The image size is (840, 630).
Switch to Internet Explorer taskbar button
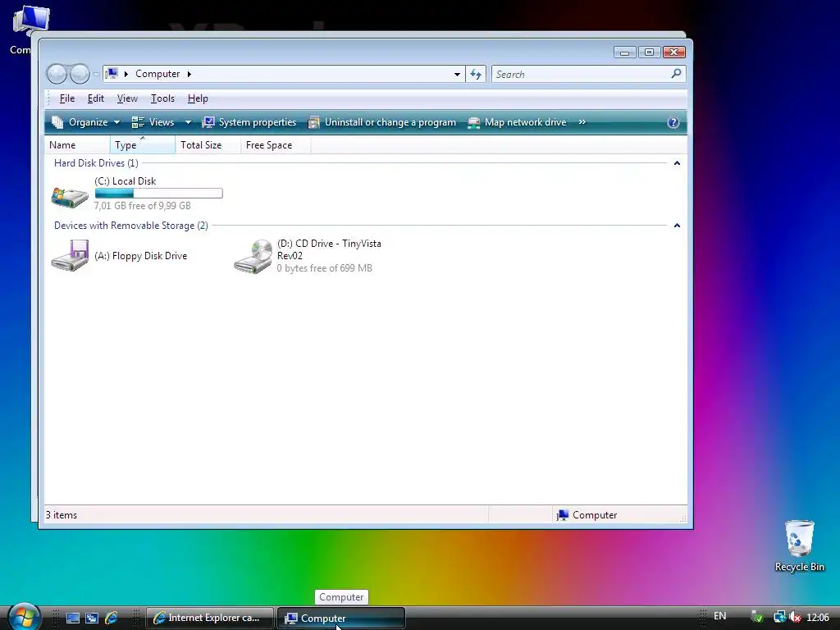pos(209,618)
